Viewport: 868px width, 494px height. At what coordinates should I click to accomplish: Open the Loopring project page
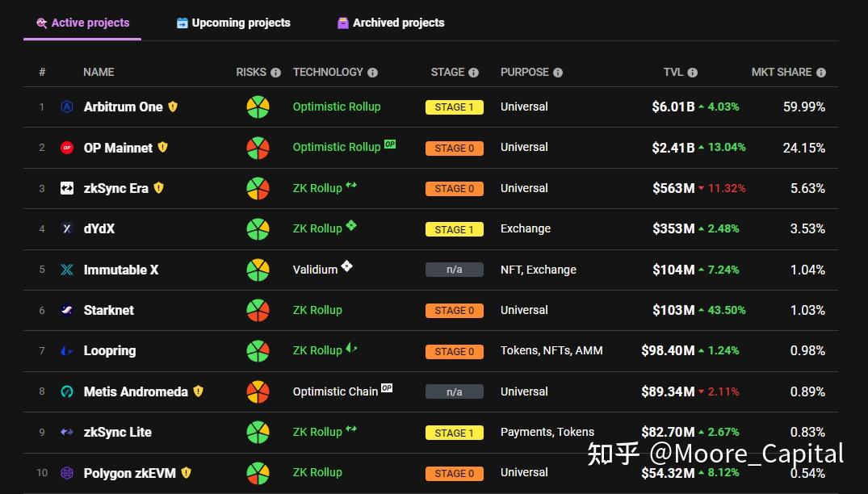(110, 350)
